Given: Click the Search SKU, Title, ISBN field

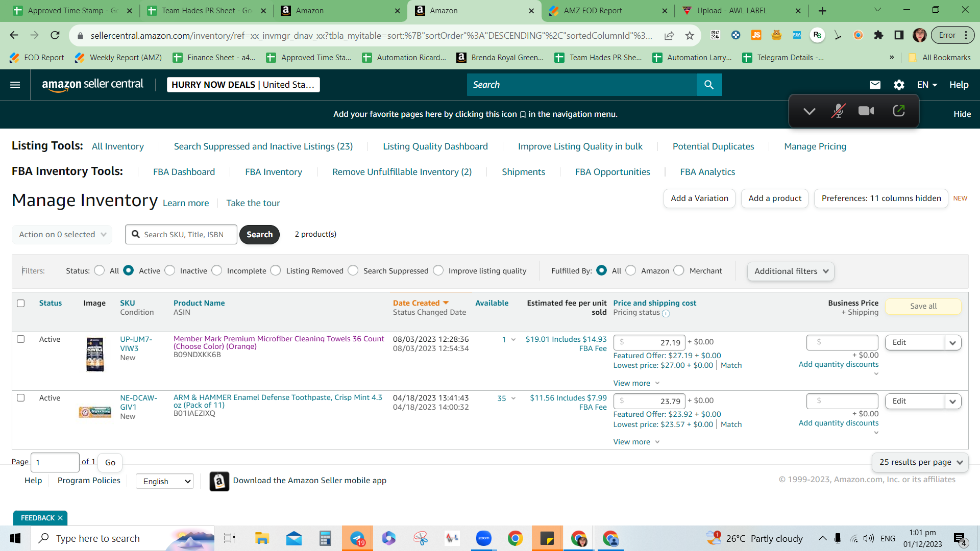Looking at the screenshot, I should pyautogui.click(x=181, y=235).
